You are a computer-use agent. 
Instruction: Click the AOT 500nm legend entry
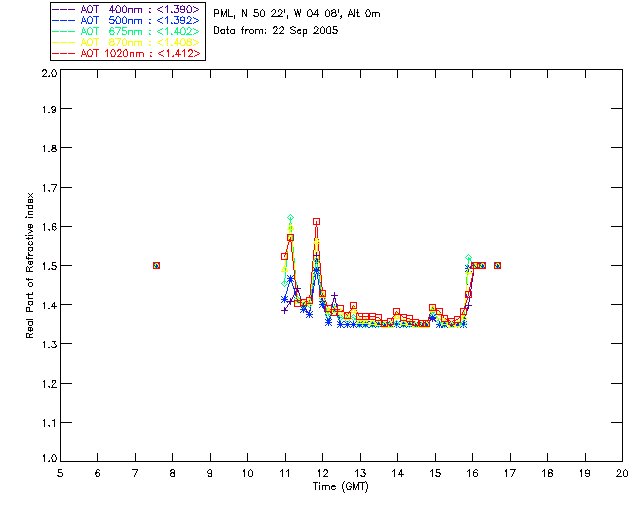(126, 20)
